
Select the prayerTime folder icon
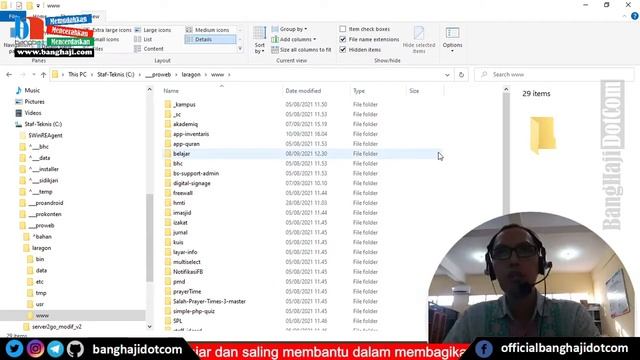[168, 291]
